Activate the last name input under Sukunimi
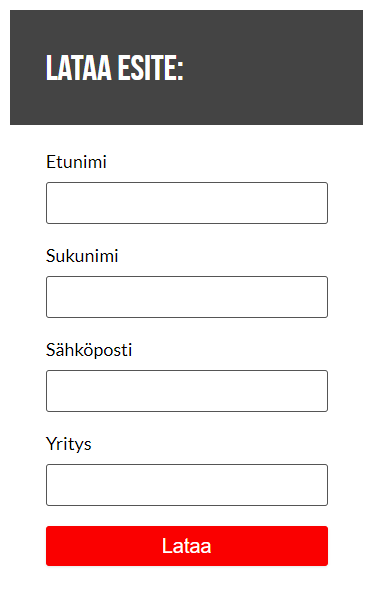The height and width of the screenshot is (593, 372). pyautogui.click(x=187, y=297)
